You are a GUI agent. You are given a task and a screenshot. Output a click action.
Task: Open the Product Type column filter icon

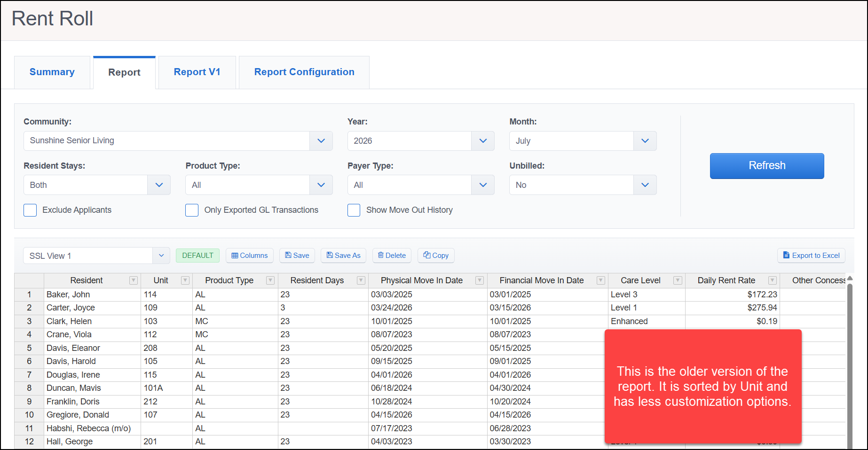tap(270, 280)
